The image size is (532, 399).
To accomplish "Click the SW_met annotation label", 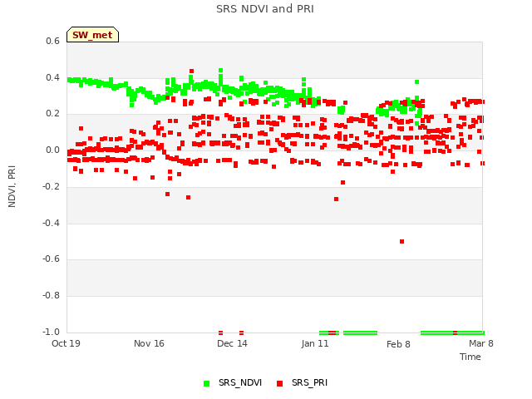I will point(92,35).
